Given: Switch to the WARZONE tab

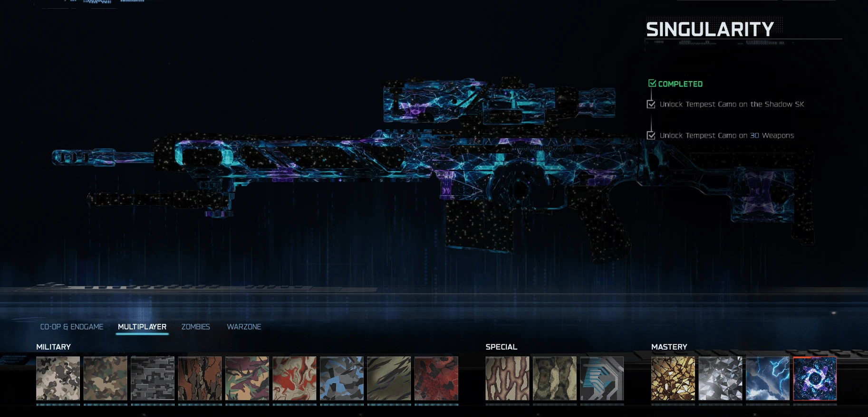Looking at the screenshot, I should [244, 327].
